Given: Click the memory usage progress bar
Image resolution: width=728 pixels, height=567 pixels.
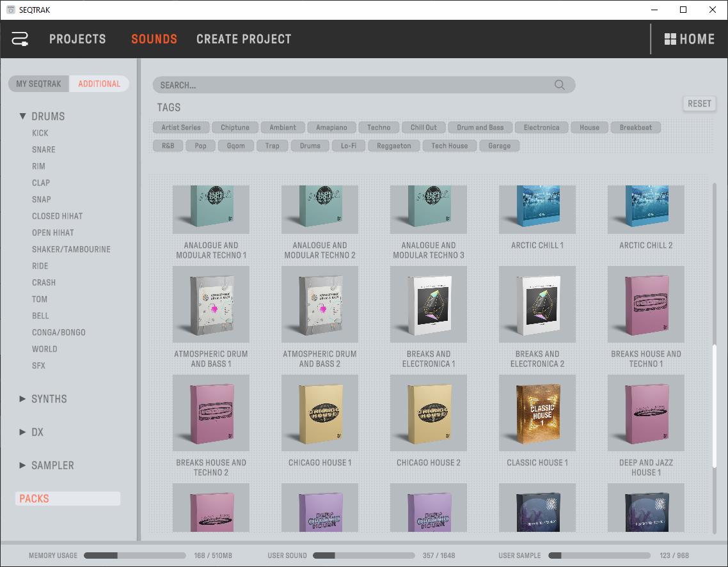Looking at the screenshot, I should [134, 555].
